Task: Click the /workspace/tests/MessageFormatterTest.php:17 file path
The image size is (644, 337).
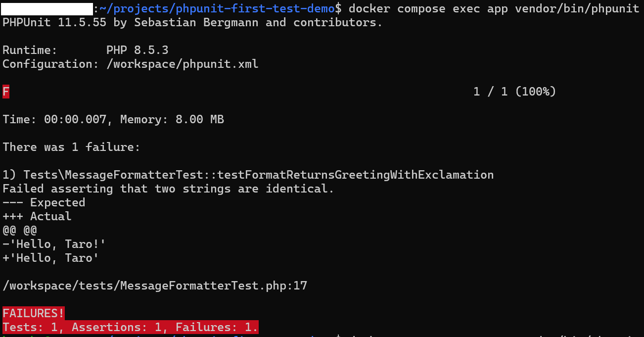Action: coord(155,286)
